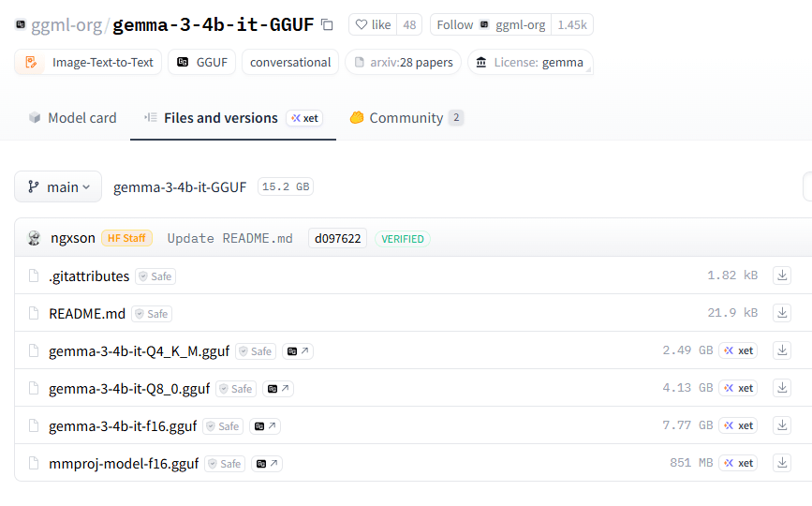Open the ngxson user profile

73,238
